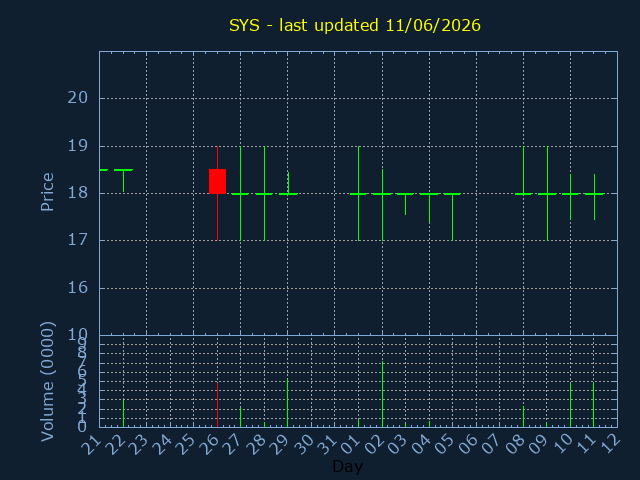Click day label 27 on the x-axis

point(233,444)
